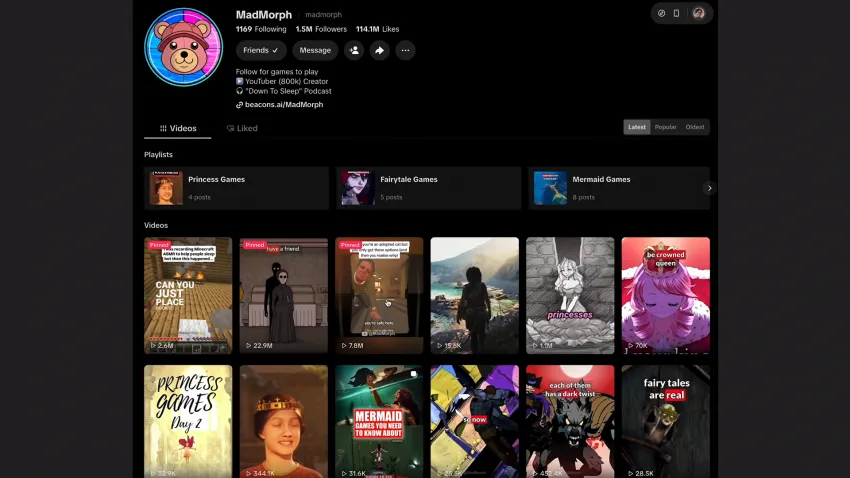850x478 pixels.
Task: Sort videos by Popular
Action: pos(665,127)
